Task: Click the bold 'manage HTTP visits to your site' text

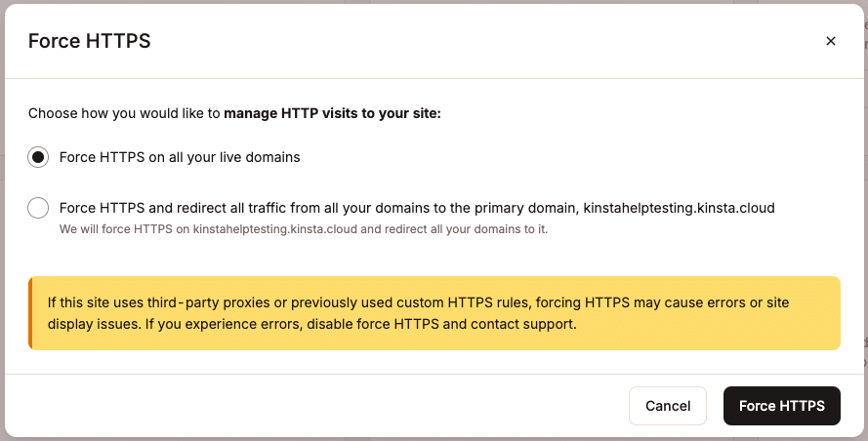Action: coord(332,113)
